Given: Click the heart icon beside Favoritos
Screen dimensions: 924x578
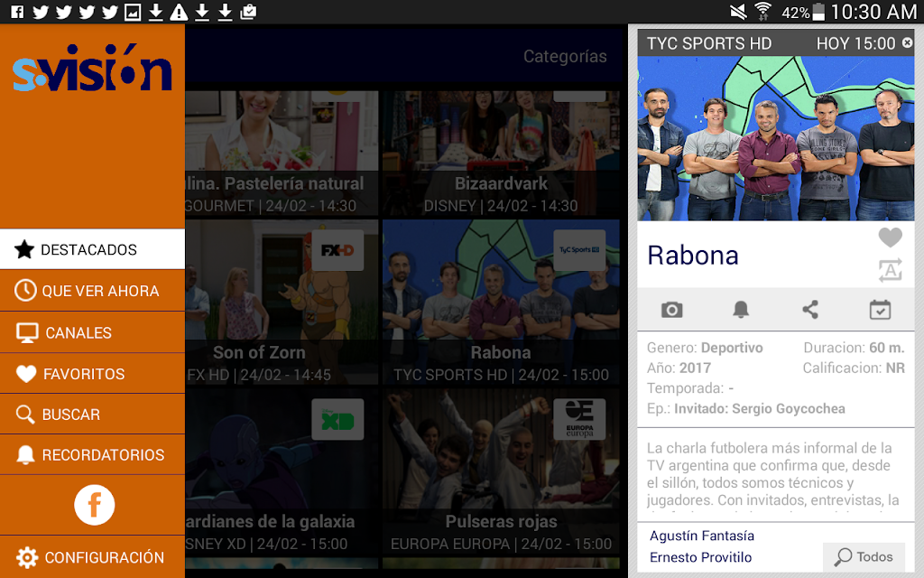Looking at the screenshot, I should pyautogui.click(x=26, y=374).
